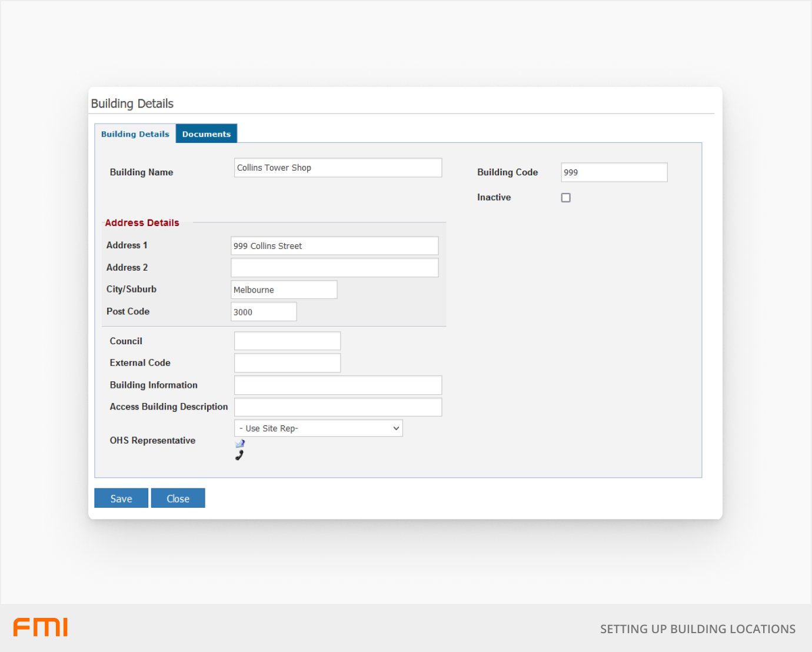Click the External Code input box
This screenshot has height=652, width=812.
click(287, 363)
